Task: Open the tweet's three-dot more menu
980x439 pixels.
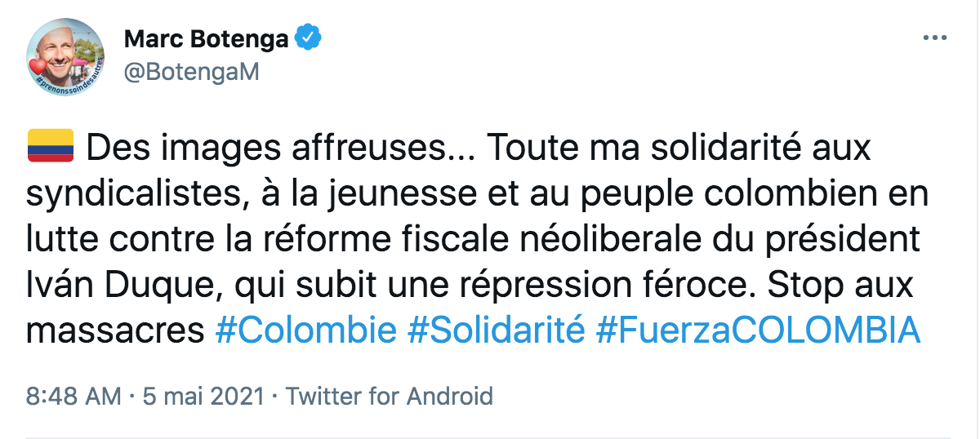Action: tap(933, 38)
